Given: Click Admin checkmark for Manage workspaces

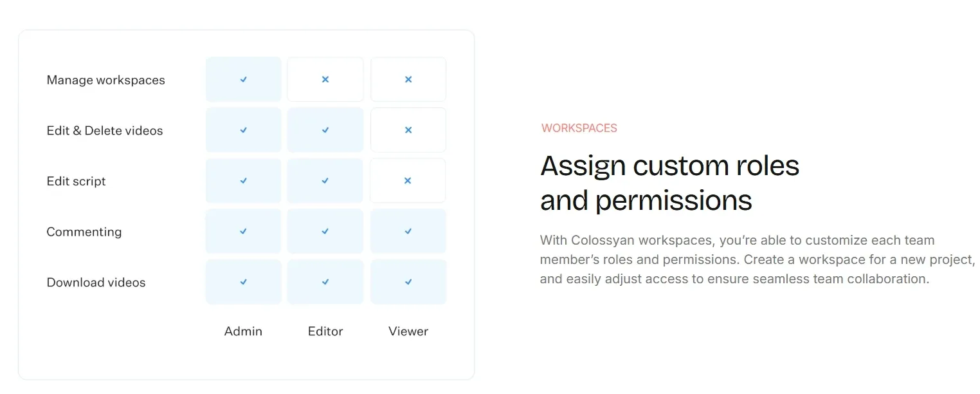Looking at the screenshot, I should coord(244,79).
